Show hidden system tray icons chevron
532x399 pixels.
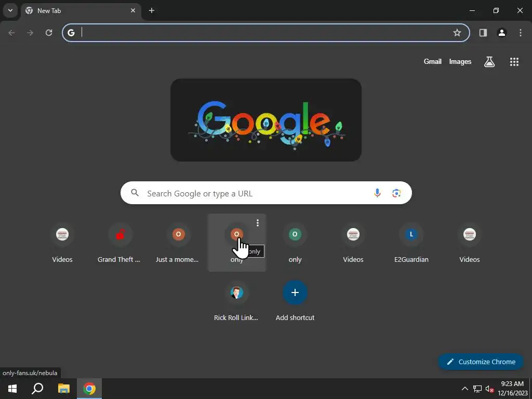(x=465, y=389)
